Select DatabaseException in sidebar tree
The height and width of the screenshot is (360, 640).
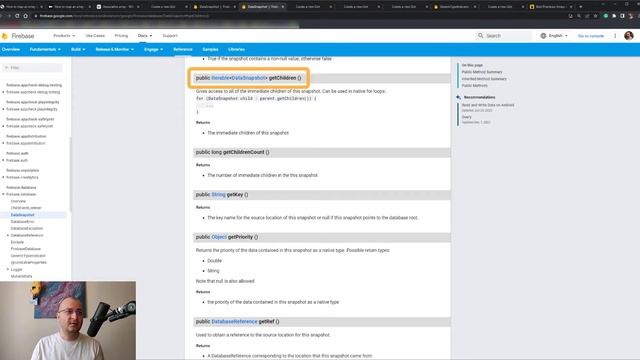pos(27,228)
